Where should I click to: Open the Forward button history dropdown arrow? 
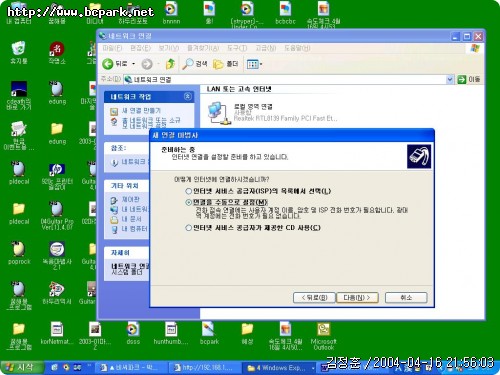[x=158, y=64]
